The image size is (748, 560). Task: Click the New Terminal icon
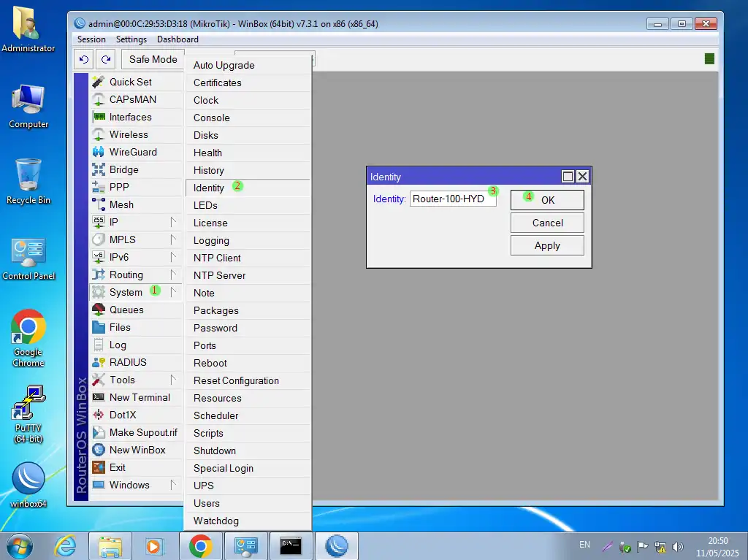(99, 397)
